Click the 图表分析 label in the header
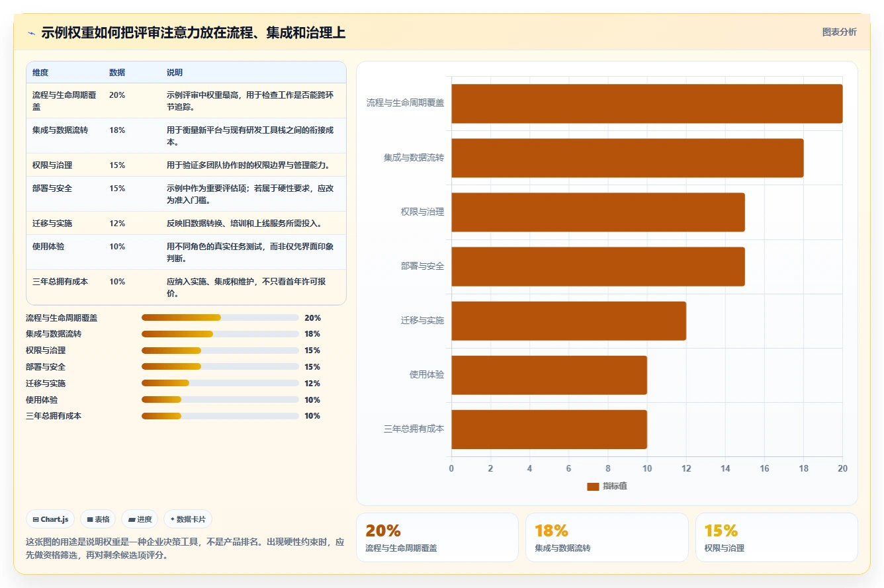Viewport: 884px width, 588px height. pos(839,32)
